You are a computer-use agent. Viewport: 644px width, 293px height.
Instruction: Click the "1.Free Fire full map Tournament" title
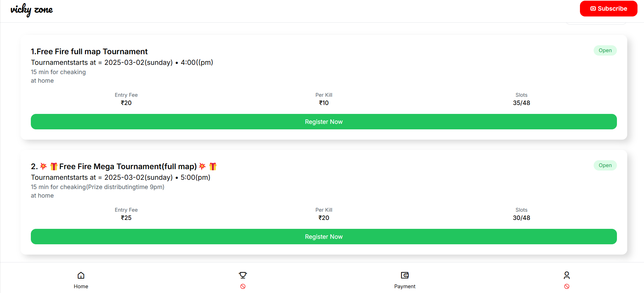pos(89,51)
